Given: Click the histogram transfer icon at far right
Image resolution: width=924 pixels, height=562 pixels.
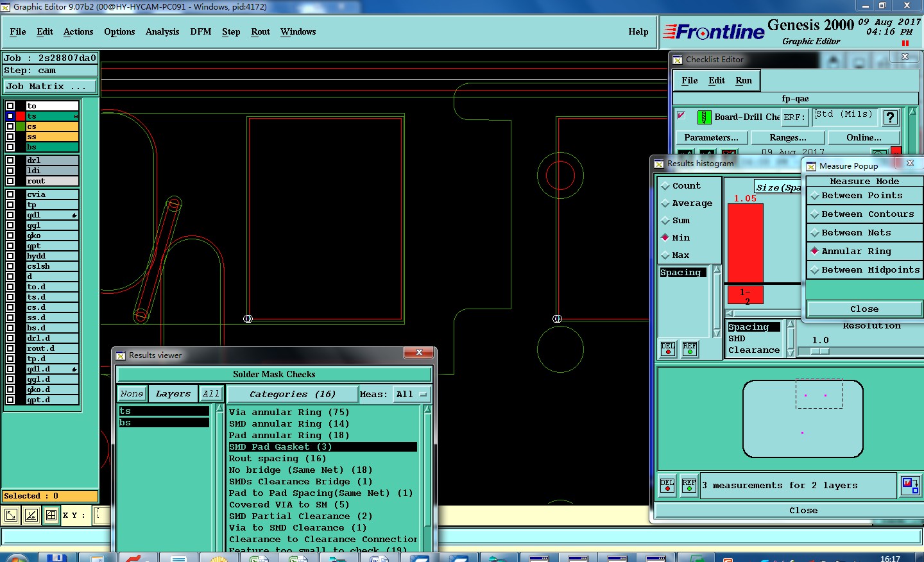Looking at the screenshot, I should point(910,485).
